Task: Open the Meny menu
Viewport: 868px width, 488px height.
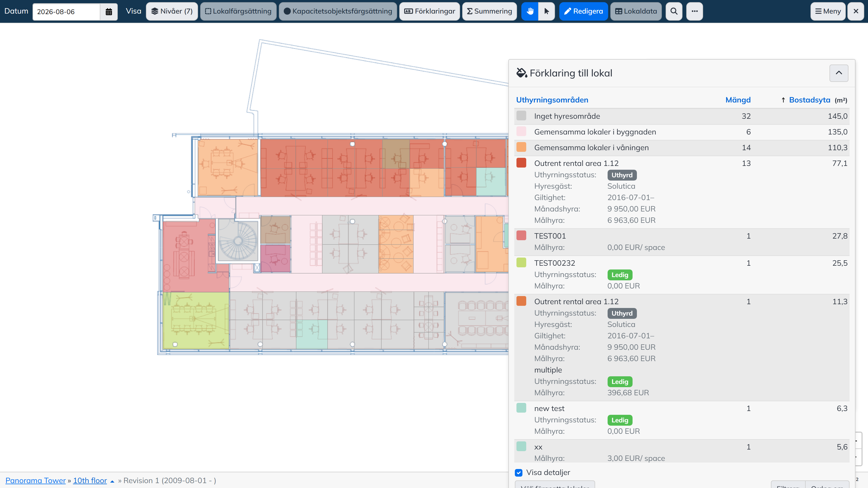Action: pyautogui.click(x=828, y=11)
